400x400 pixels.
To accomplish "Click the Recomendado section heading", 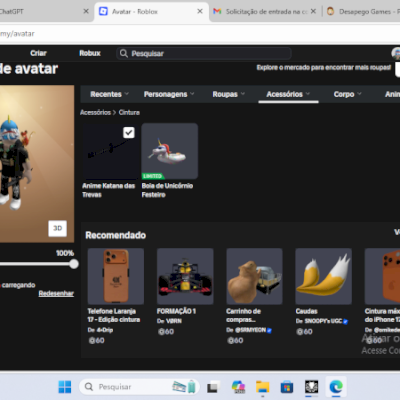I will pos(116,235).
